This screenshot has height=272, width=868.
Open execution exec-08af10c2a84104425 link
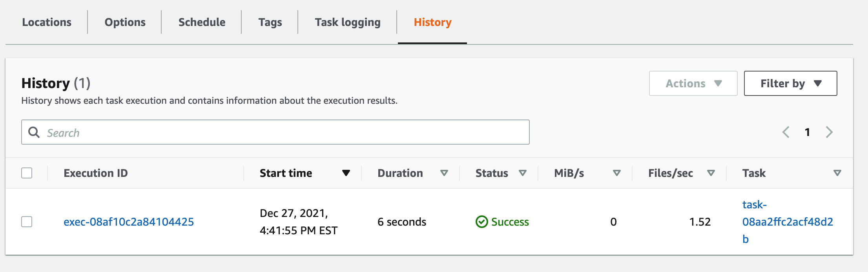pos(129,222)
